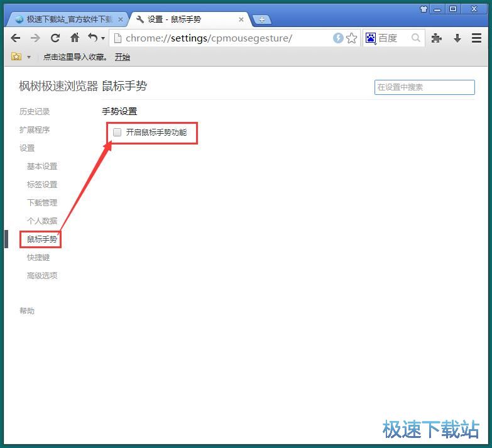
Task: Restore closed tab with undo icon
Action: point(93,38)
